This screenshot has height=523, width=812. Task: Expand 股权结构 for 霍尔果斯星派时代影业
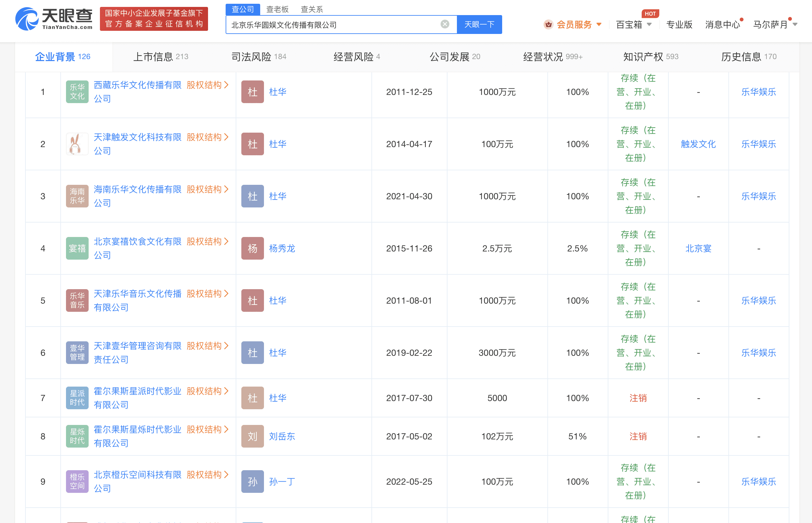coord(208,391)
